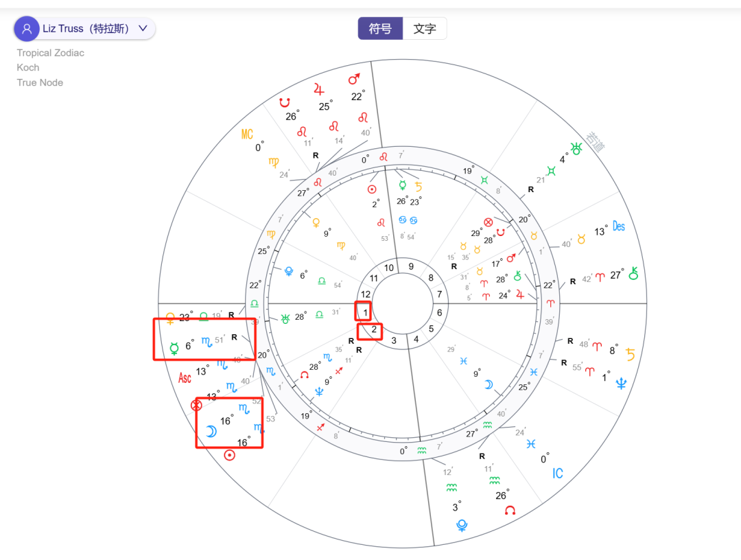Select inner-wheel Chiron symbol at 28° Aries

tap(517, 275)
